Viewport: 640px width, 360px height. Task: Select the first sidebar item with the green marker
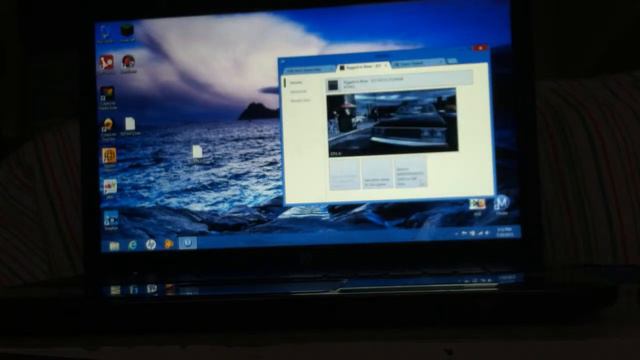pyautogui.click(x=296, y=83)
